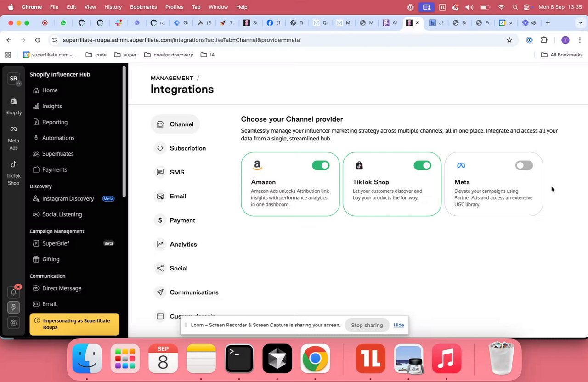The image size is (588, 382).
Task: Click the sidebar vertical scrollbar
Action: tap(124, 132)
